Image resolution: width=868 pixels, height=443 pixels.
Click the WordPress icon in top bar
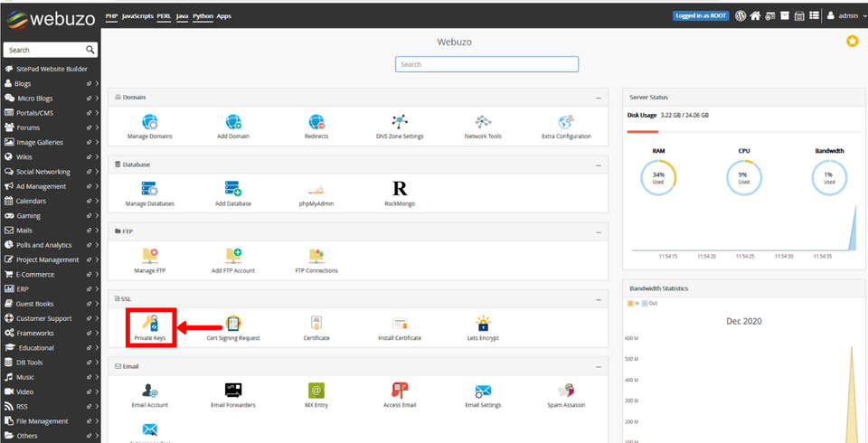[741, 15]
